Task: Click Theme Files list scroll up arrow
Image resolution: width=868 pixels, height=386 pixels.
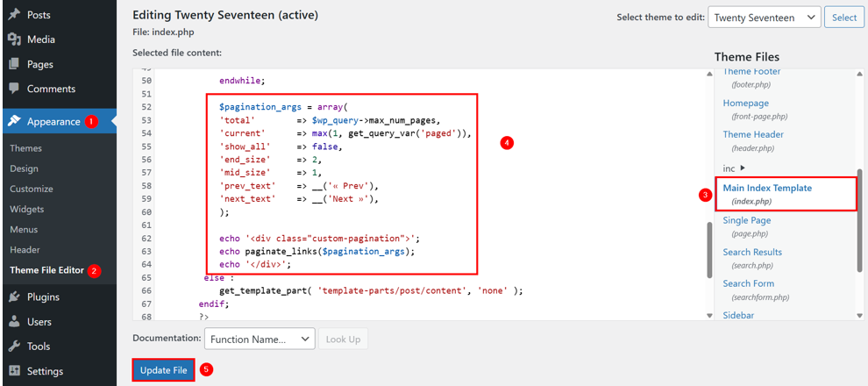Action: coord(859,74)
